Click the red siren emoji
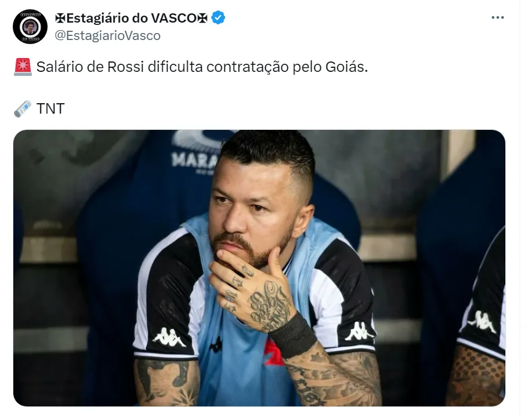532x418 pixels. click(23, 67)
